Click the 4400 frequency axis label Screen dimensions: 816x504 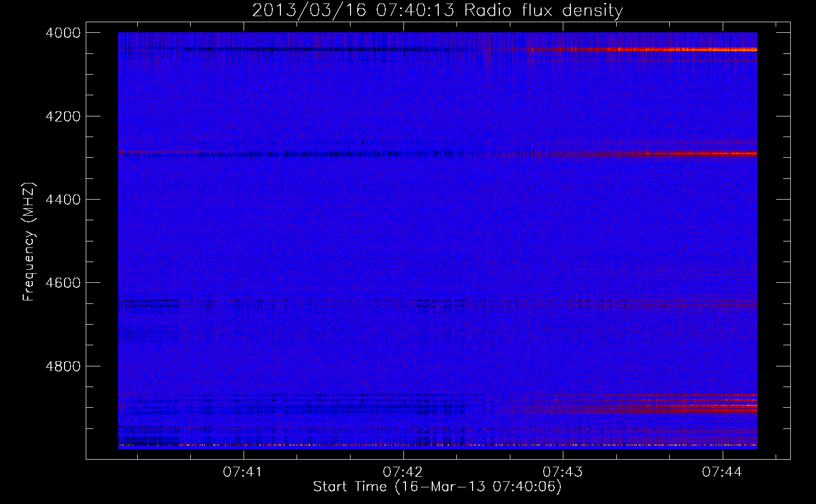point(63,200)
